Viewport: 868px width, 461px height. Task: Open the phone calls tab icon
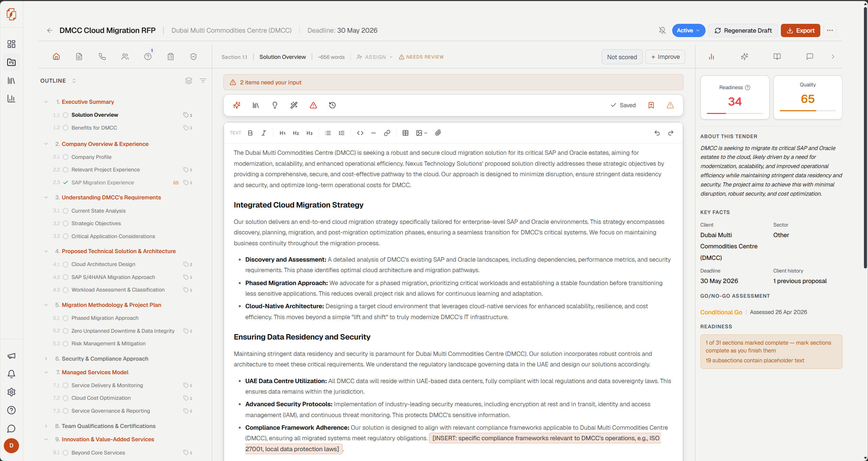[102, 57]
